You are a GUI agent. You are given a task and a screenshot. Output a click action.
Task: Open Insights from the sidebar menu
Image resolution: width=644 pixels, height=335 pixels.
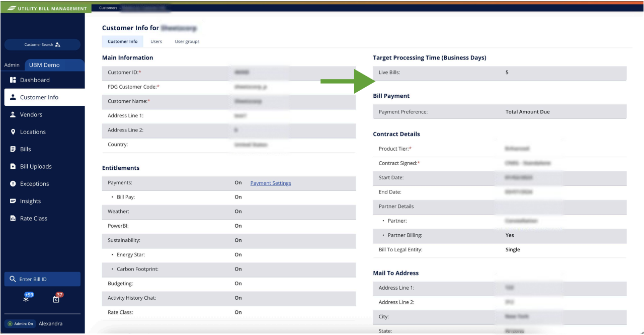[31, 201]
